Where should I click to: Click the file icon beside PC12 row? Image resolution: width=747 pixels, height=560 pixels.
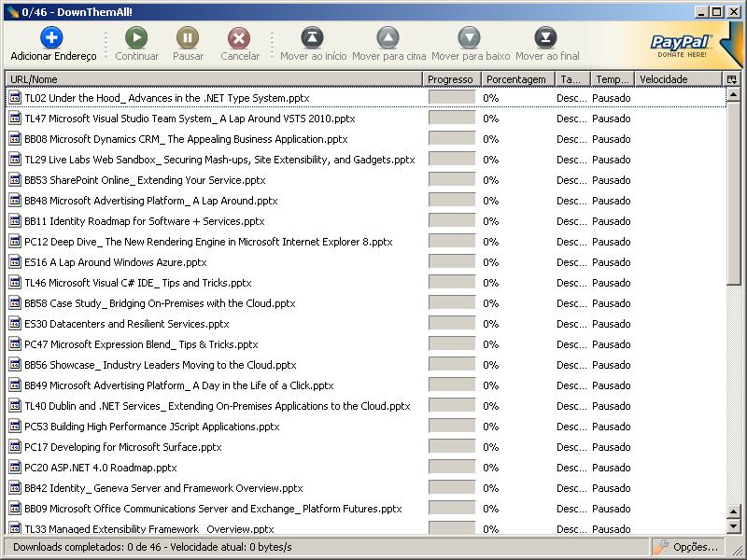pyautogui.click(x=15, y=241)
